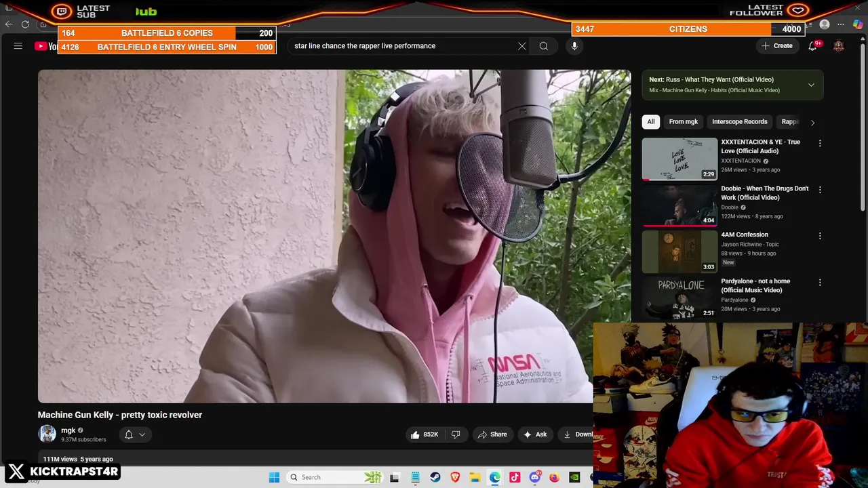Click the Doobie video thumbnail

[679, 205]
